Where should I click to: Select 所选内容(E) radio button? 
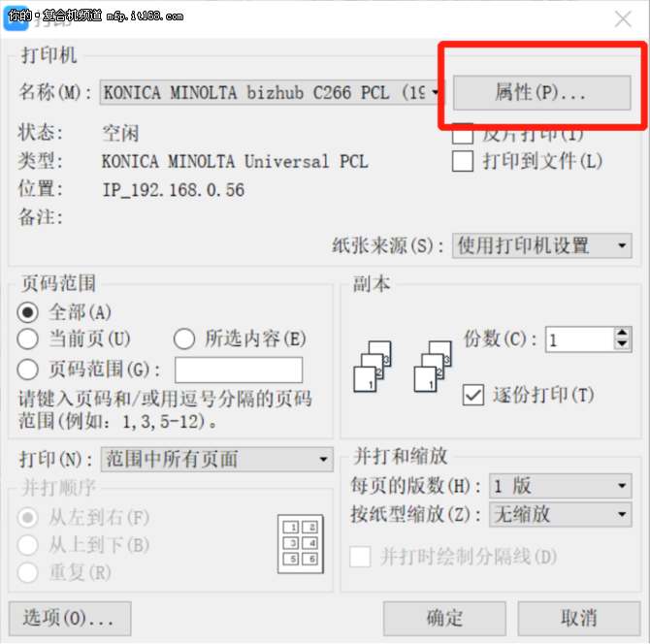tap(184, 339)
